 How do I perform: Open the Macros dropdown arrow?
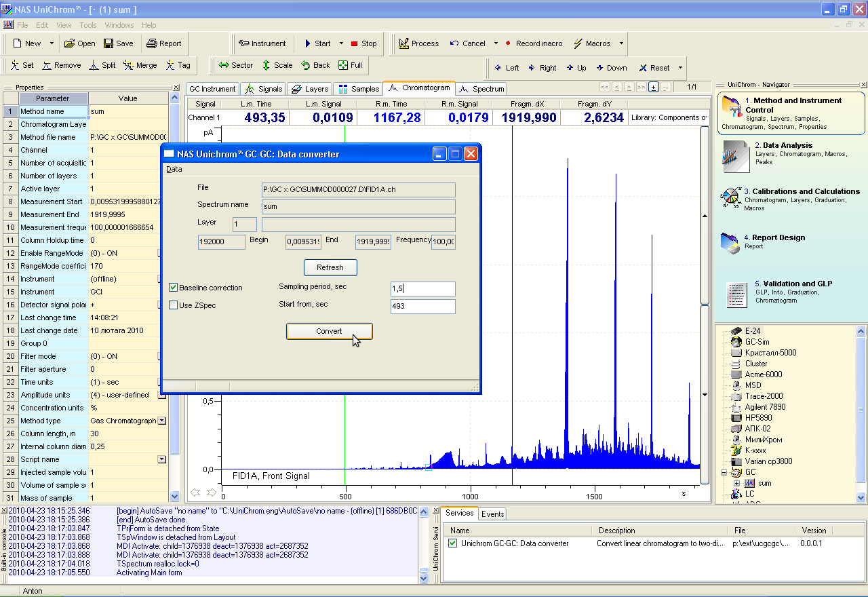pos(620,43)
